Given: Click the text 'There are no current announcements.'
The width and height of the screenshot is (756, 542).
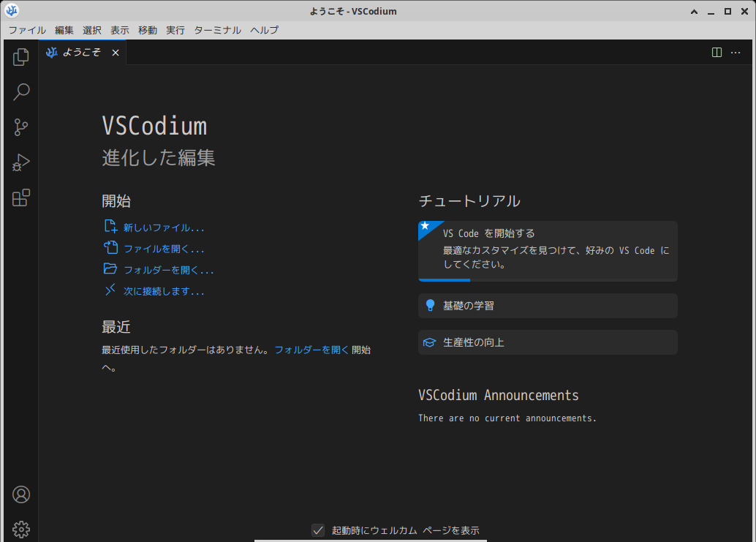Looking at the screenshot, I should point(507,418).
